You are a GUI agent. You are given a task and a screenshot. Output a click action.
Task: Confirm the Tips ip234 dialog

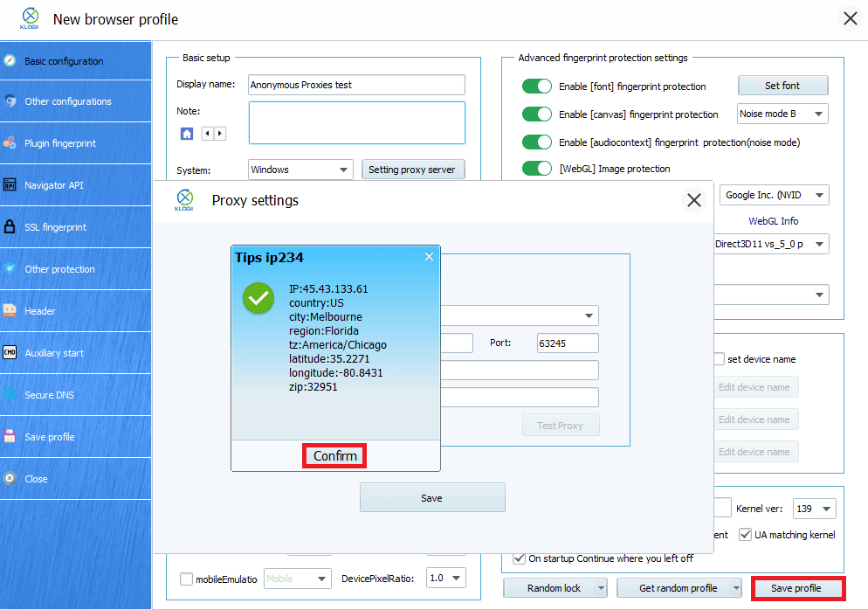[x=334, y=455]
